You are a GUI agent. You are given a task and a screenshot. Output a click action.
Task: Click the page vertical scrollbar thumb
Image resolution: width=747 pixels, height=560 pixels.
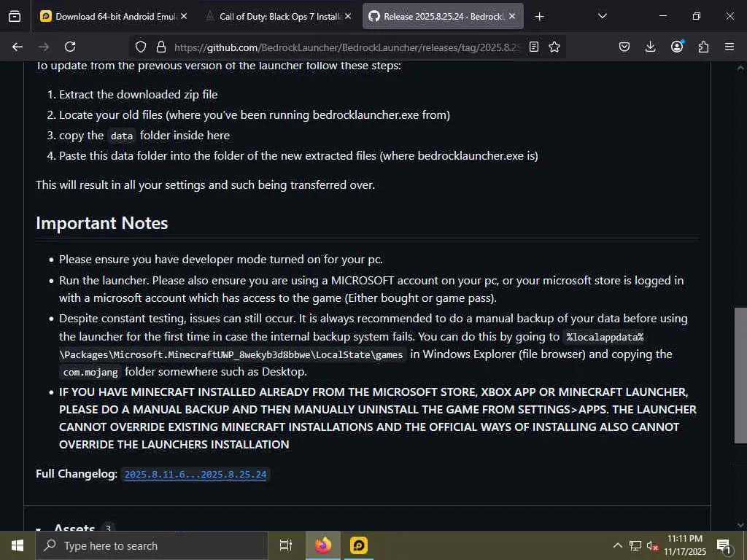point(740,376)
